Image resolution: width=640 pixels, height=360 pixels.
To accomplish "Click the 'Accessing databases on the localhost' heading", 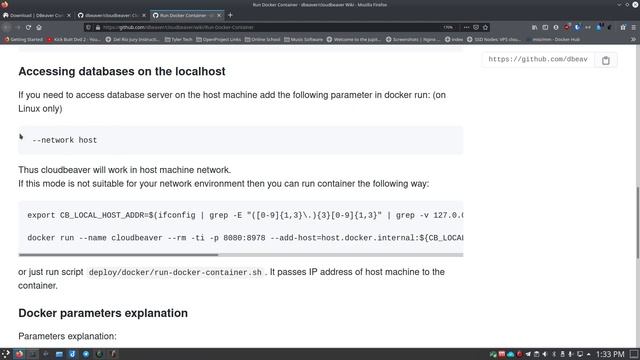I will click(x=122, y=71).
